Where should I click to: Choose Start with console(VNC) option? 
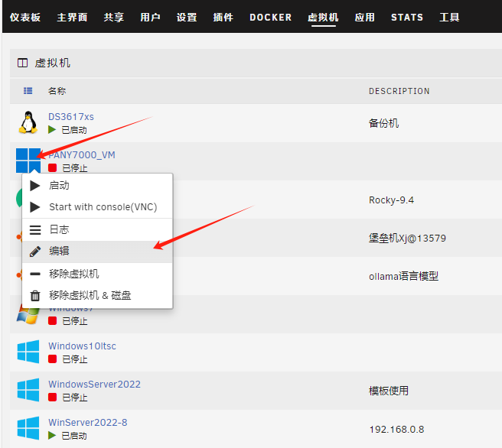[x=103, y=207]
